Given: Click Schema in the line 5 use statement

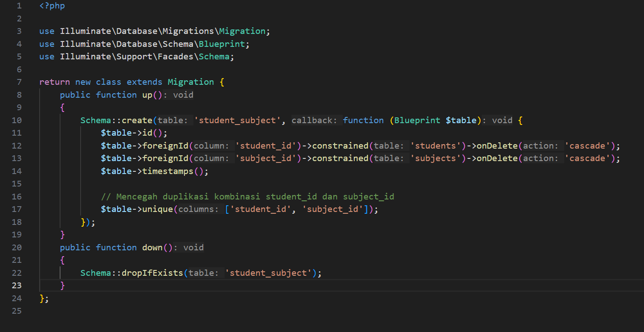Looking at the screenshot, I should click(214, 57).
